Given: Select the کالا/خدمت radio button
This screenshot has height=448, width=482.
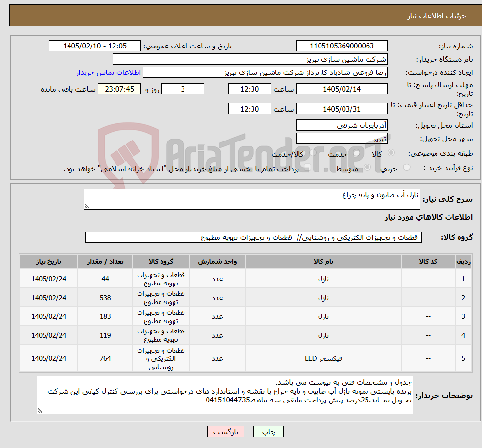Looking at the screenshot, I should [313, 153].
